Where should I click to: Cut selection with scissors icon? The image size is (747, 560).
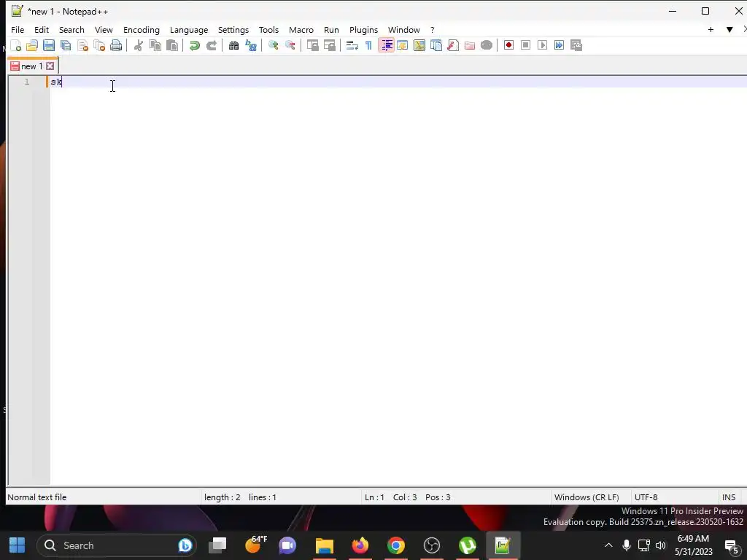pos(138,45)
